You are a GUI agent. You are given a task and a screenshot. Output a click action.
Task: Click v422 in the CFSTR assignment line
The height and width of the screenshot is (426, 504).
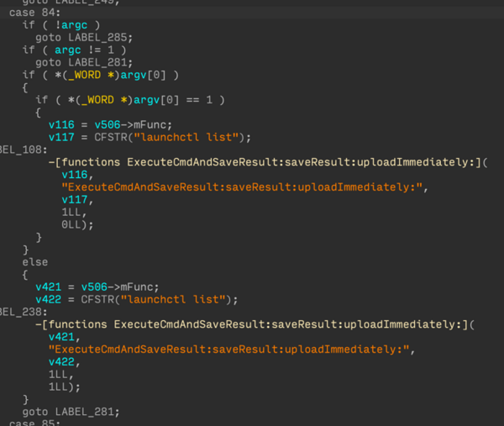pyautogui.click(x=48, y=299)
